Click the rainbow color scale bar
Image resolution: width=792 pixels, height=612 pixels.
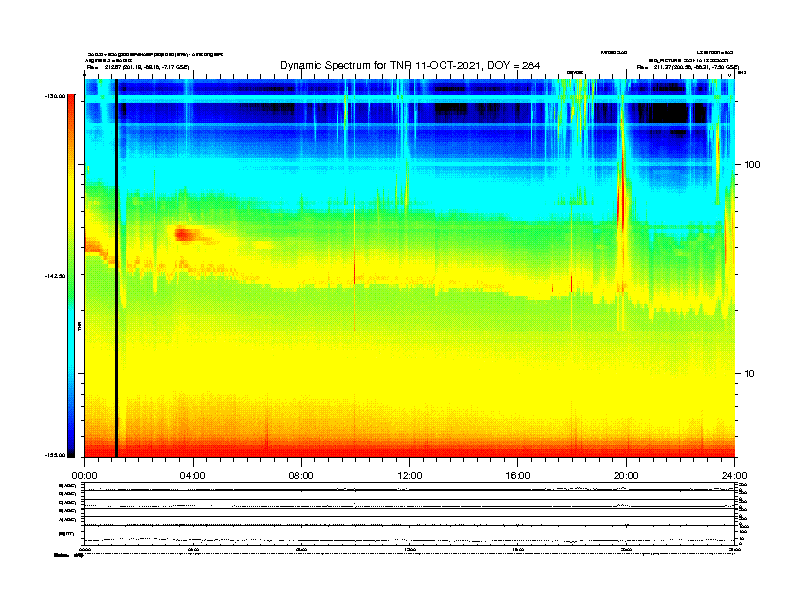pos(71,276)
